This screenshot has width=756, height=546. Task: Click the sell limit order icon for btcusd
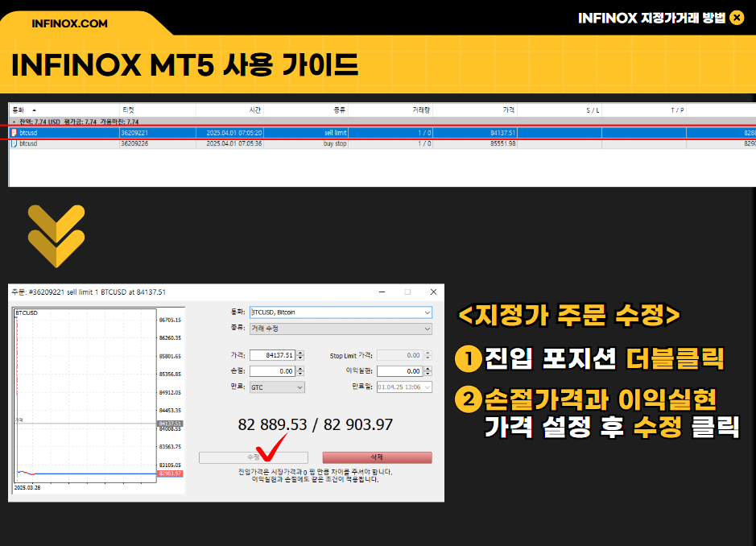(x=14, y=133)
